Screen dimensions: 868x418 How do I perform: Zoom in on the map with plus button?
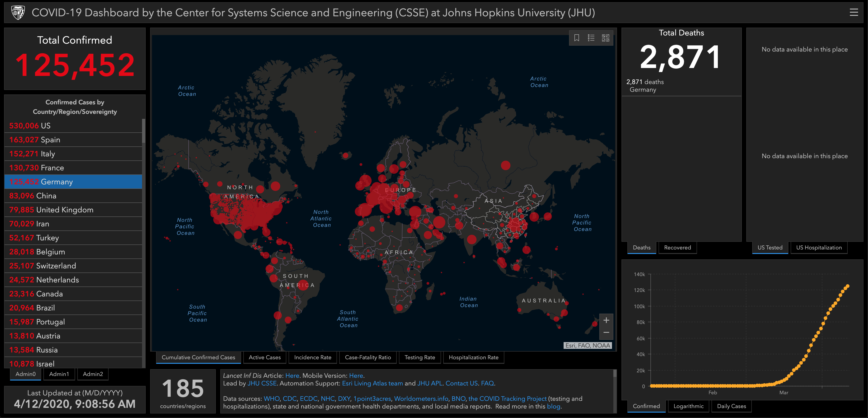606,320
